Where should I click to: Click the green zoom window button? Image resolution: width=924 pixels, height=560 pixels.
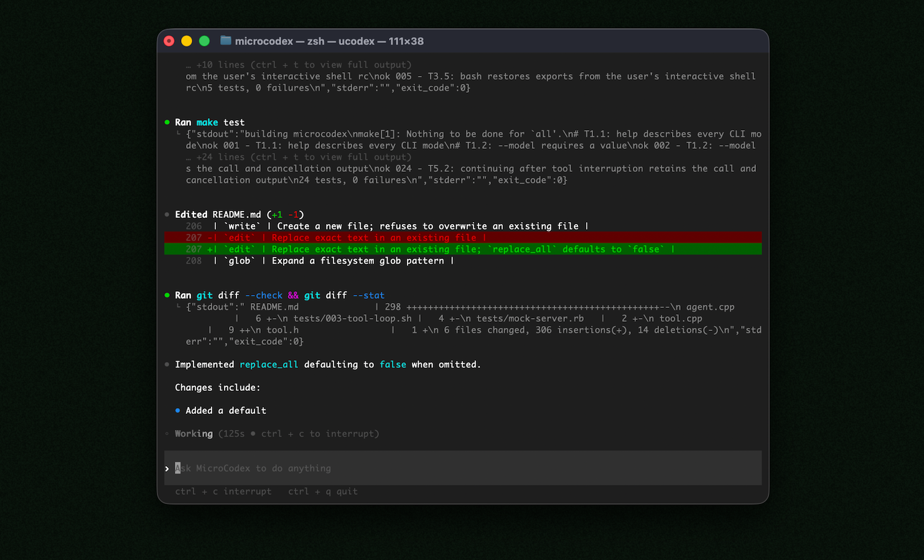click(x=204, y=41)
